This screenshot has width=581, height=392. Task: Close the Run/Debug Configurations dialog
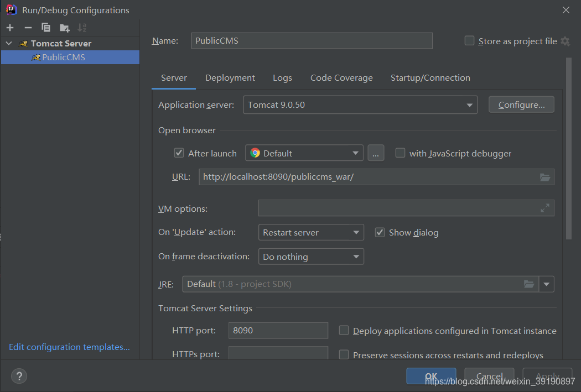[x=566, y=10]
